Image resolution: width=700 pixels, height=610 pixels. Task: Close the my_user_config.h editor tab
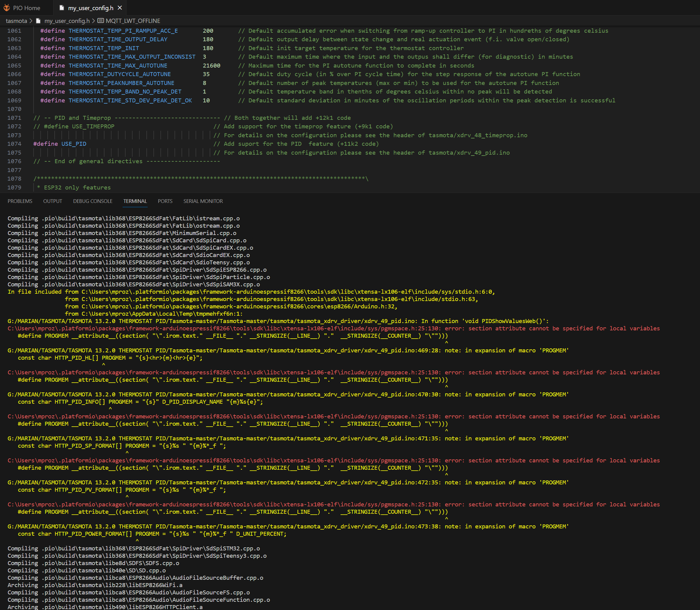(119, 8)
